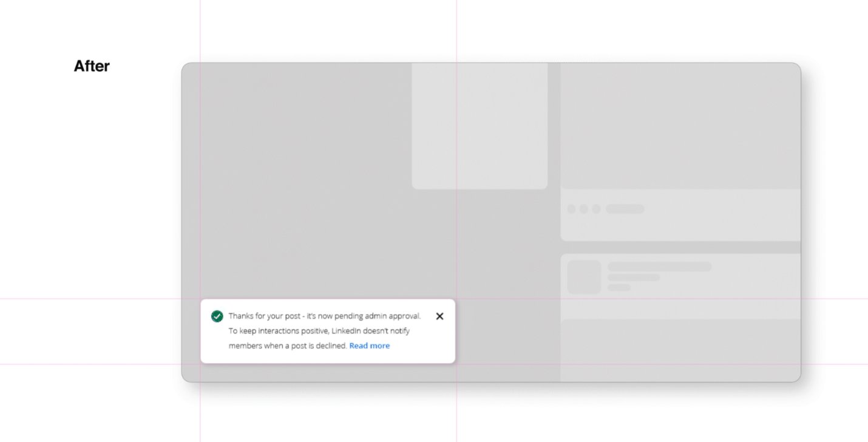Click the 'Thanks for your post' message text

coord(325,316)
